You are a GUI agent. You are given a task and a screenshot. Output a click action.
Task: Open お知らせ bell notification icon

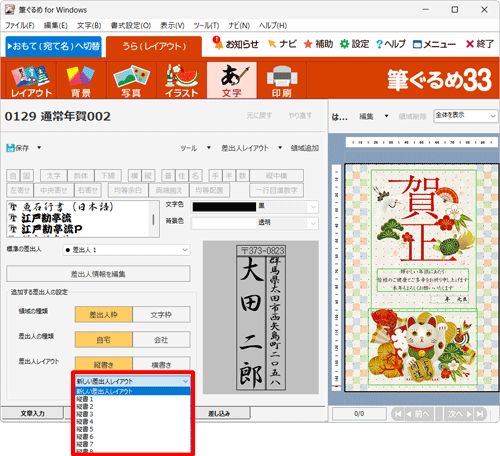(x=218, y=43)
